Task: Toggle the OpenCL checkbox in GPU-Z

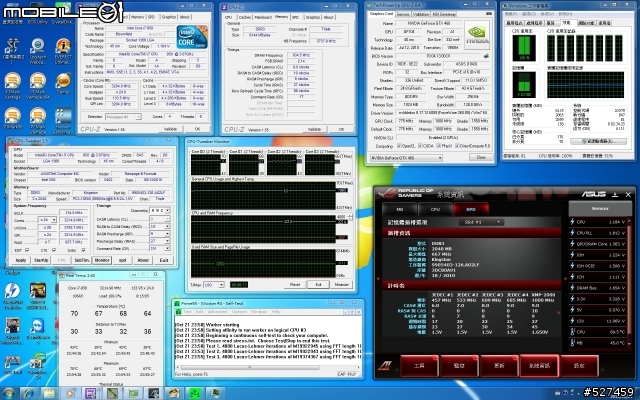Action: [399, 146]
